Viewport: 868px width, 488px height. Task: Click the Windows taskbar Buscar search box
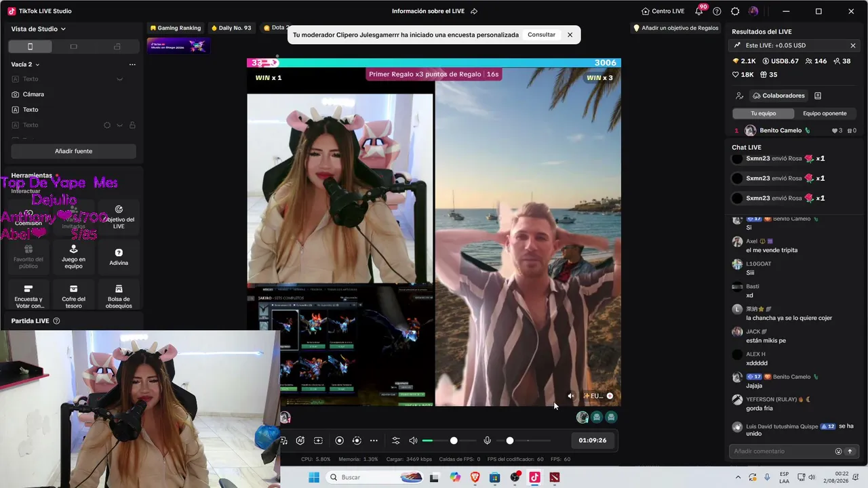374,477
